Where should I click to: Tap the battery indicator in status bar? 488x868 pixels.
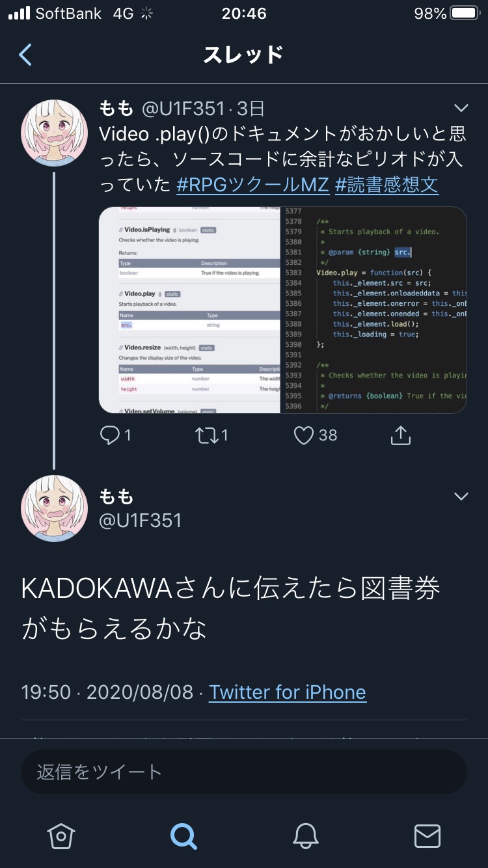[x=465, y=14]
